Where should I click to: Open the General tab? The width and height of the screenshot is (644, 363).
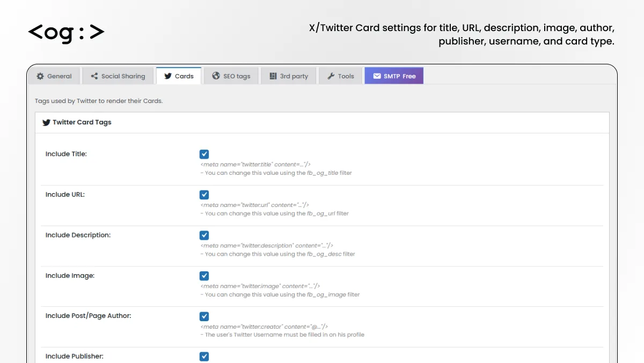(54, 76)
